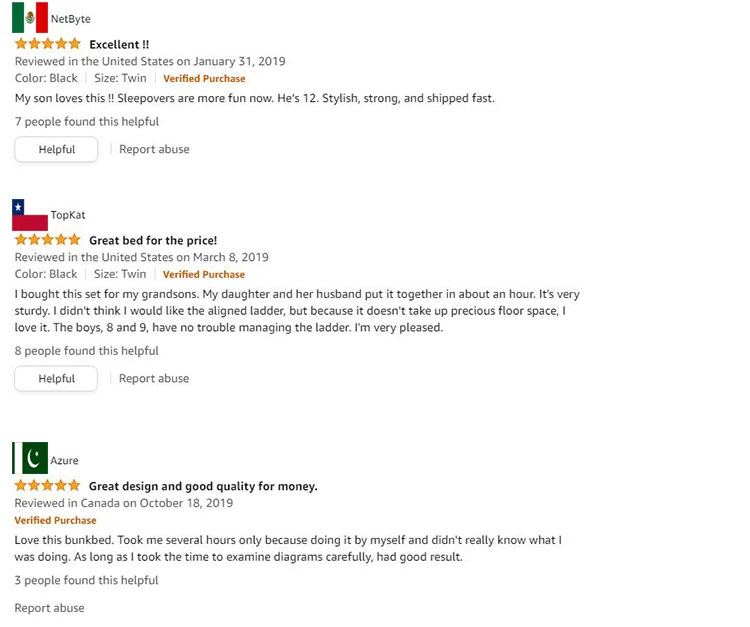Mark NetByte's review as Helpful
This screenshot has width=750, height=627.
[56, 149]
